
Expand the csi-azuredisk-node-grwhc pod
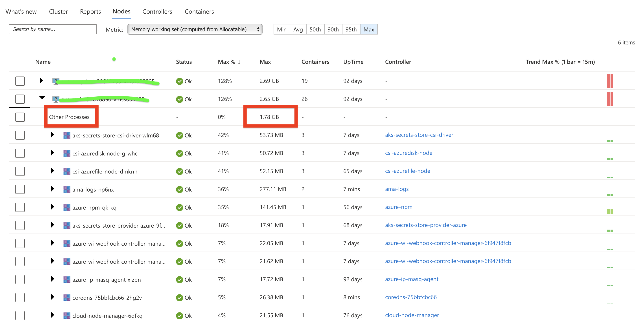tap(52, 153)
